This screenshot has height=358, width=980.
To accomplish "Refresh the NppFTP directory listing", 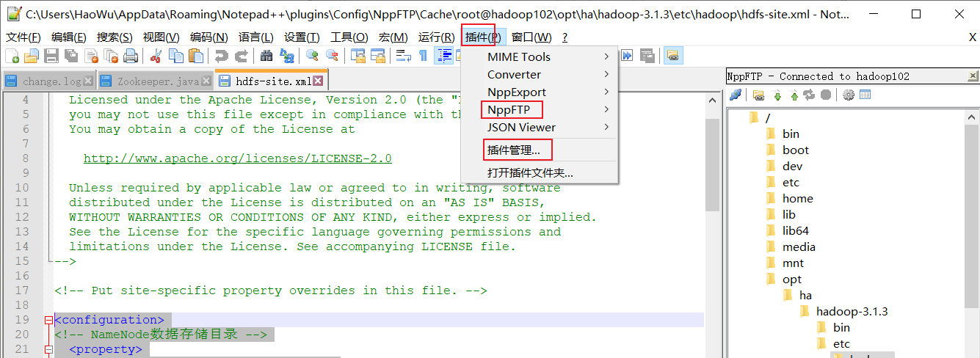I will coord(809,95).
